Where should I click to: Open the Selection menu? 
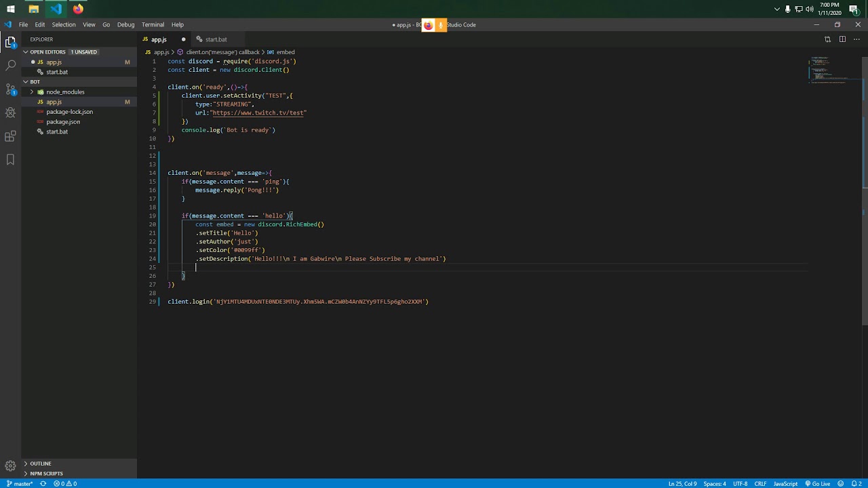pyautogui.click(x=64, y=24)
